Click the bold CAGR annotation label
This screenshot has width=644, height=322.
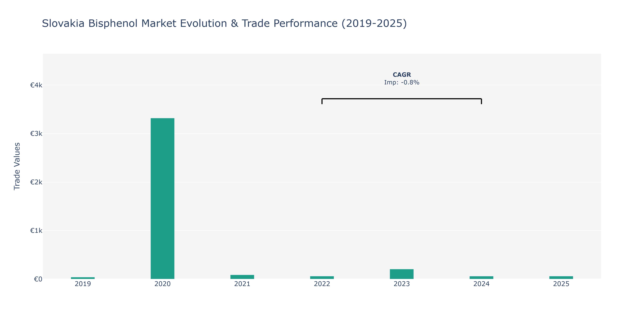coord(402,75)
